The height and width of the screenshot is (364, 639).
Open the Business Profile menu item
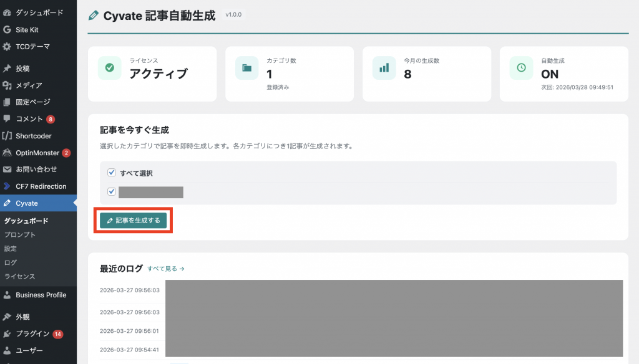(x=41, y=295)
